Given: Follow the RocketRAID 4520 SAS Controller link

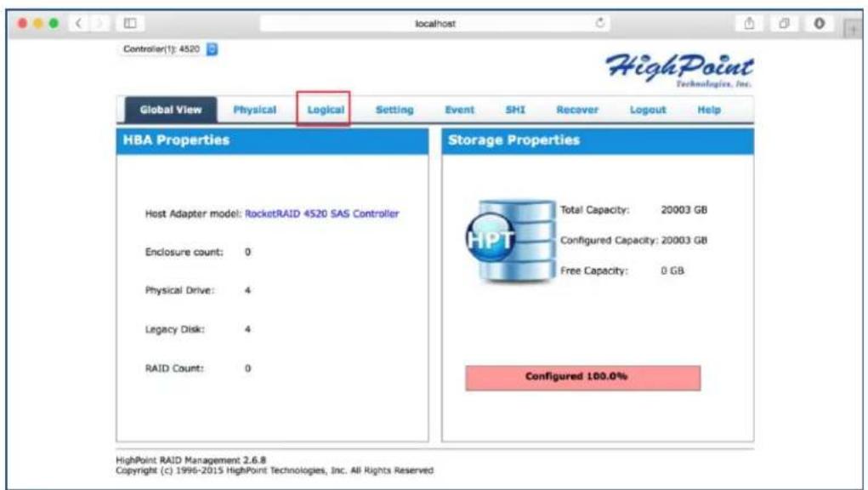Looking at the screenshot, I should pos(321,214).
